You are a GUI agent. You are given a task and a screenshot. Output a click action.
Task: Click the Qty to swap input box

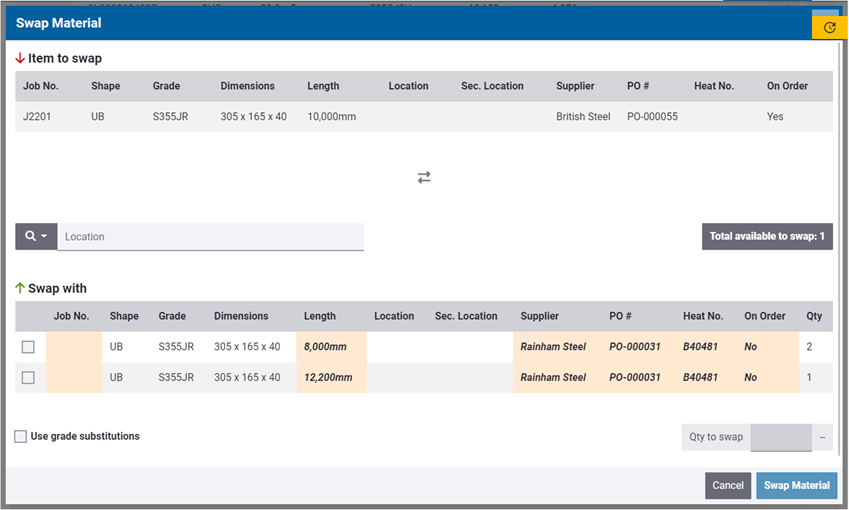tap(780, 437)
